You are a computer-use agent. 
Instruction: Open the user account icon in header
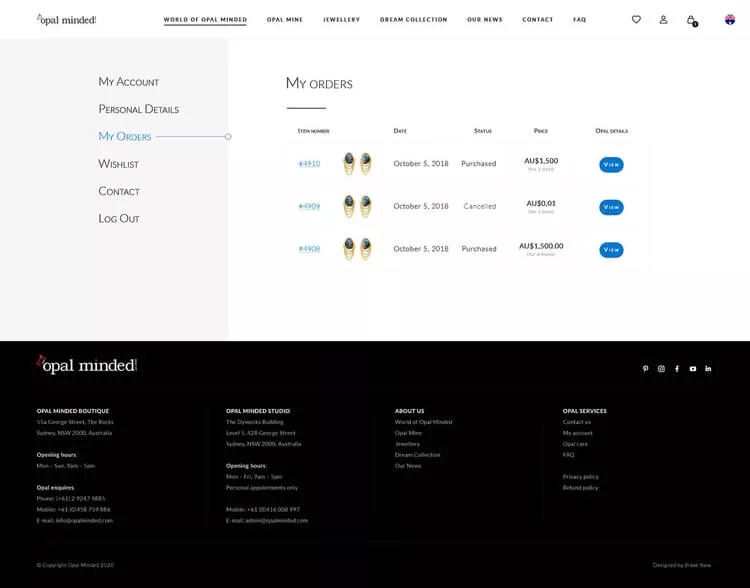[663, 20]
